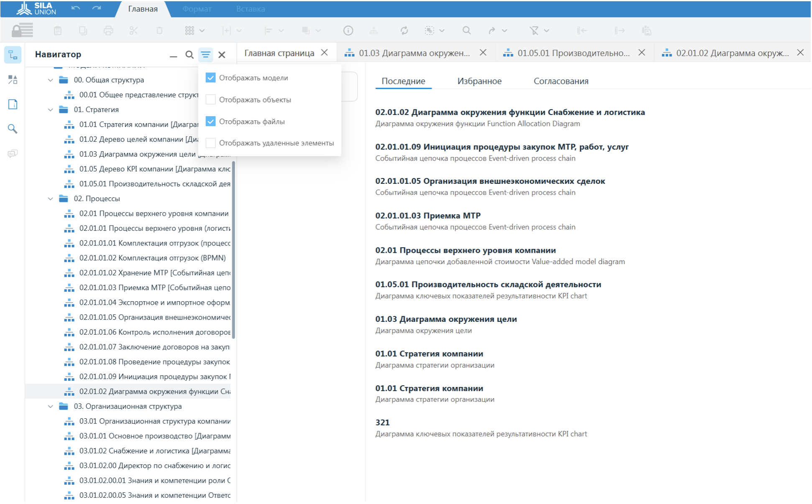Open the 'Согласования' tab
The width and height of the screenshot is (812, 504).
pos(561,81)
